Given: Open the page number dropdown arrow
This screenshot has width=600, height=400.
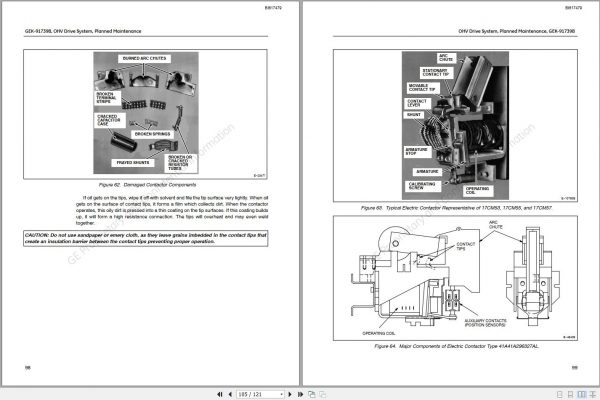Looking at the screenshot, I should 282,394.
